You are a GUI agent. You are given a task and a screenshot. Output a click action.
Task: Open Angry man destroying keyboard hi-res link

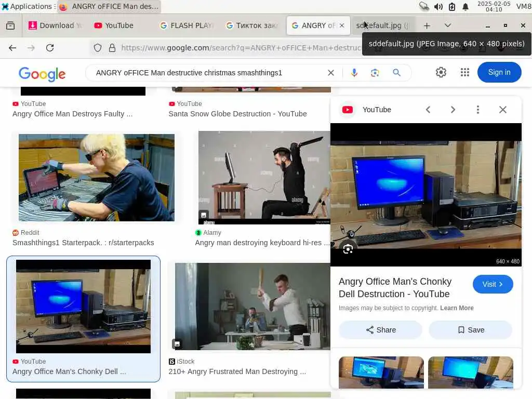tap(262, 243)
